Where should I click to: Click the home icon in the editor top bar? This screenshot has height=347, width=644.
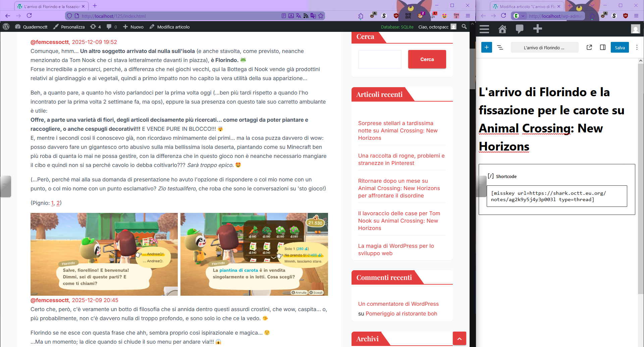[x=502, y=29]
